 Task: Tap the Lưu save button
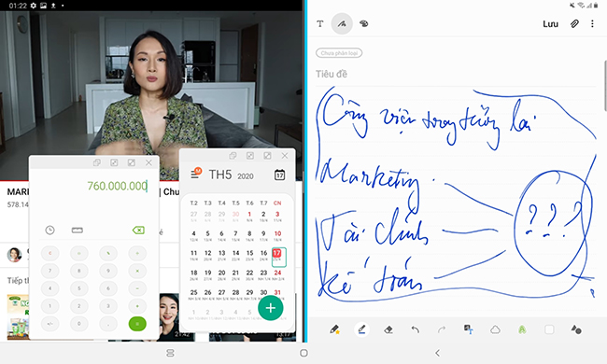(x=550, y=24)
